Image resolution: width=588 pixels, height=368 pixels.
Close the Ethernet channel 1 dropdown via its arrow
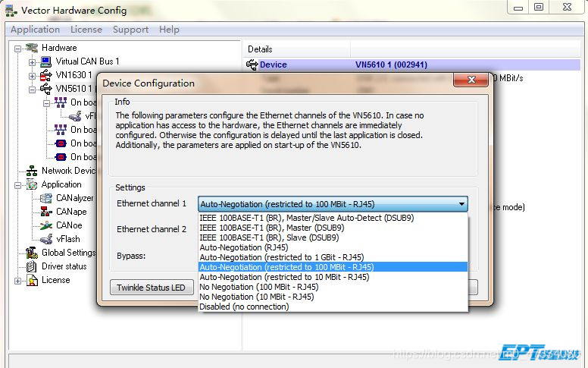pyautogui.click(x=461, y=204)
